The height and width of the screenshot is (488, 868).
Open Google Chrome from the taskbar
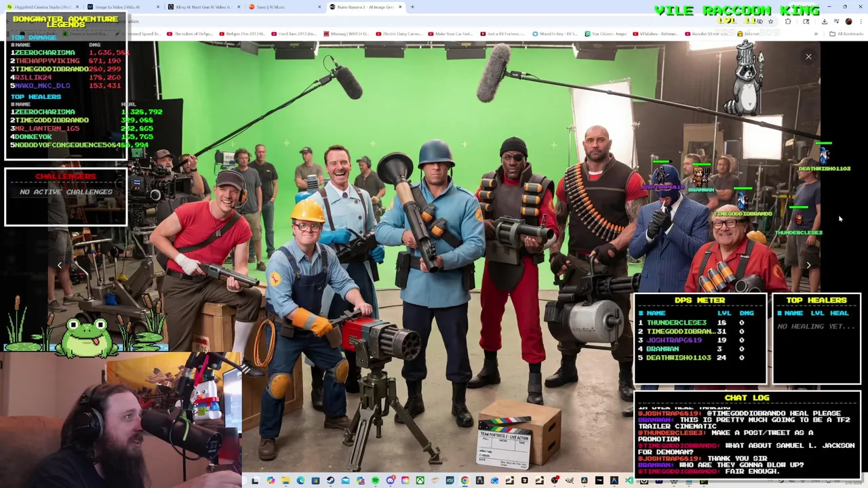coord(465,481)
